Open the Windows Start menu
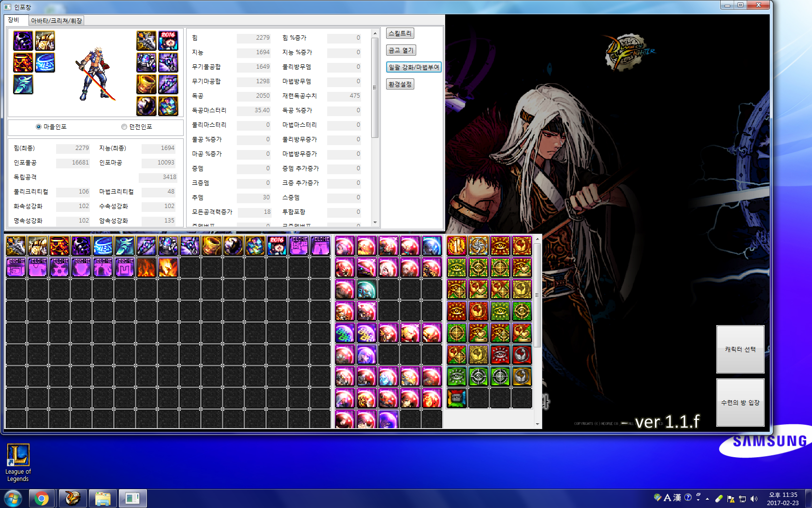The image size is (812, 508). pos(13,498)
